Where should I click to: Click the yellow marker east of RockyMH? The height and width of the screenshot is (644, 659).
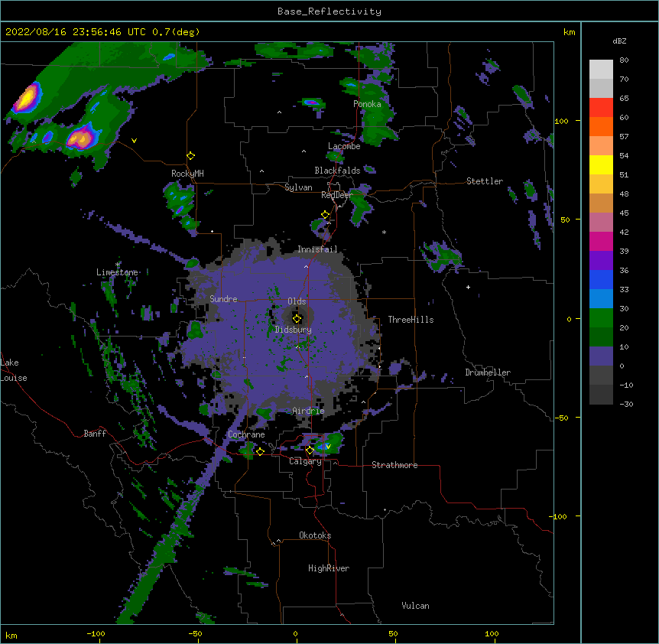pos(190,156)
